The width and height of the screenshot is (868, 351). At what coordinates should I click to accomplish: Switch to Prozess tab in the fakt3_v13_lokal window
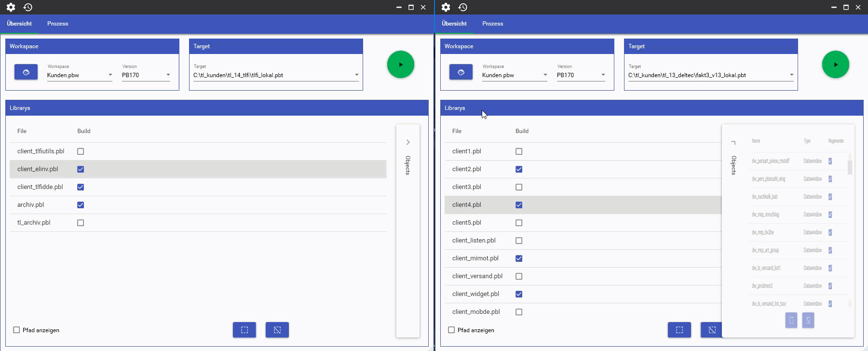point(492,24)
